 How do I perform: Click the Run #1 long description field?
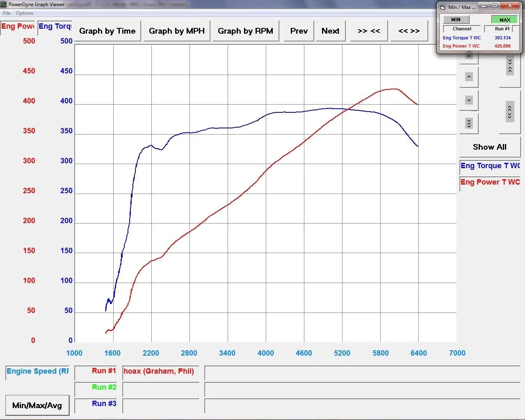pyautogui.click(x=362, y=372)
